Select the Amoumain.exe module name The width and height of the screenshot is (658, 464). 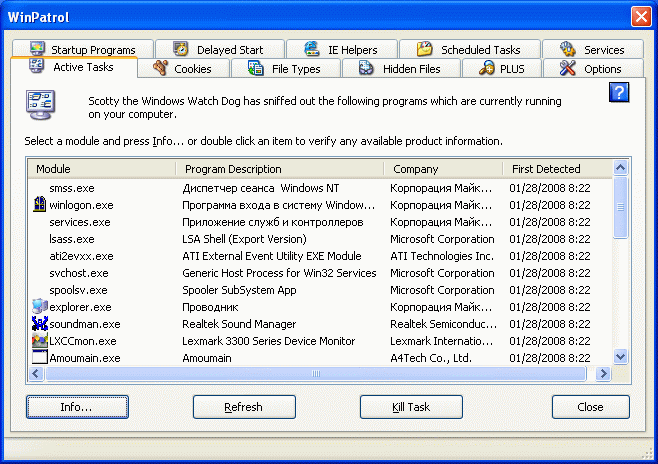tap(85, 358)
